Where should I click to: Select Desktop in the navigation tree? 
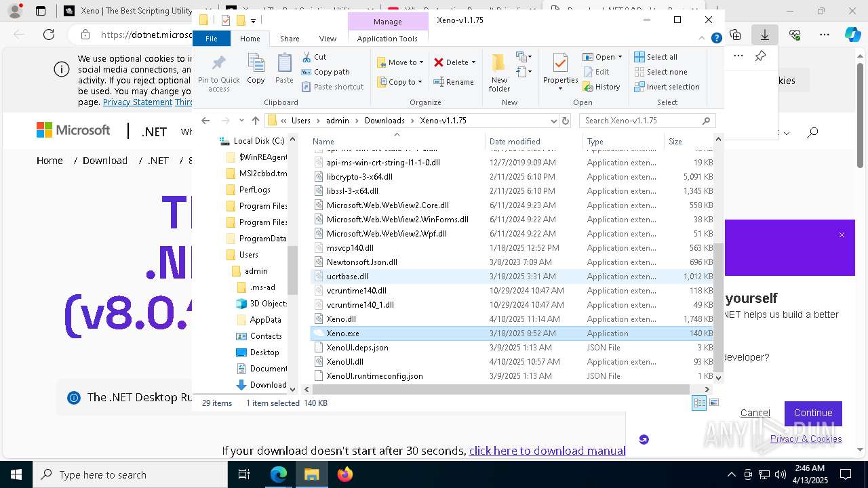264,352
